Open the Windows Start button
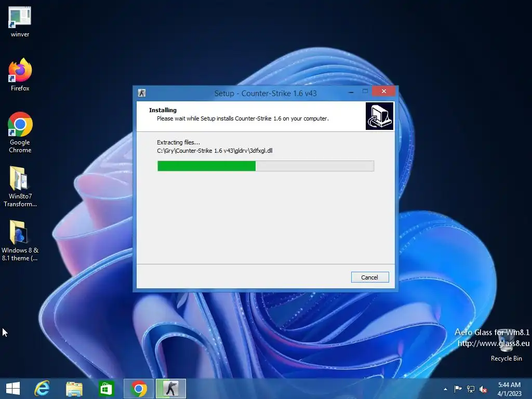 [13, 389]
